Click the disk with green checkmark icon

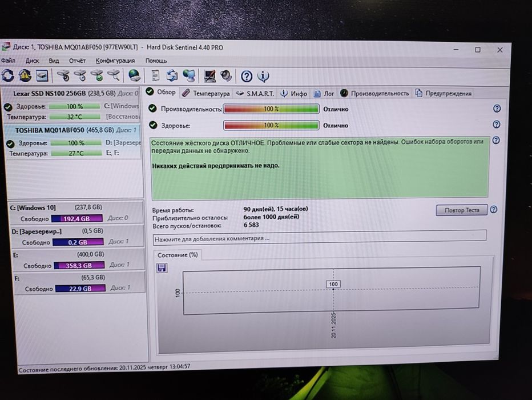(97, 75)
